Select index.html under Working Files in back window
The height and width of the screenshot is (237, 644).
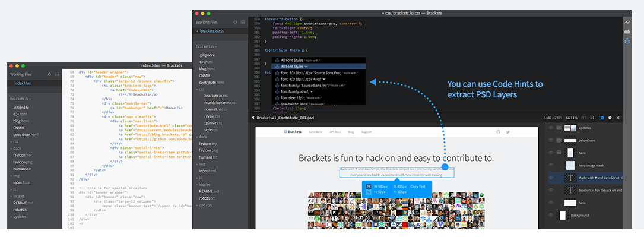pos(34,83)
